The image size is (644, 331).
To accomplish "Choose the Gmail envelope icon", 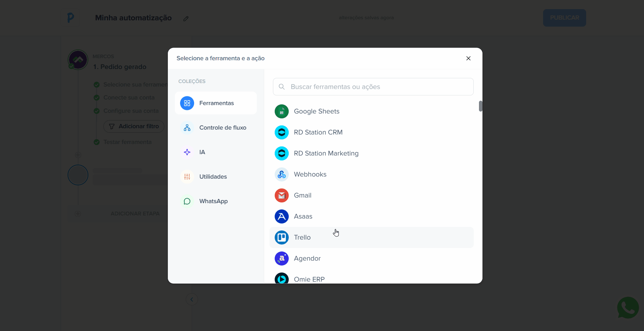I will [282, 195].
